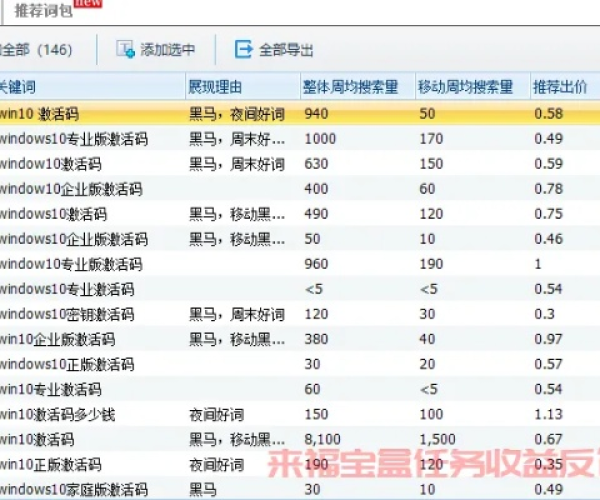Select the 全部 (146) filter
600x500 pixels.
pos(36,50)
